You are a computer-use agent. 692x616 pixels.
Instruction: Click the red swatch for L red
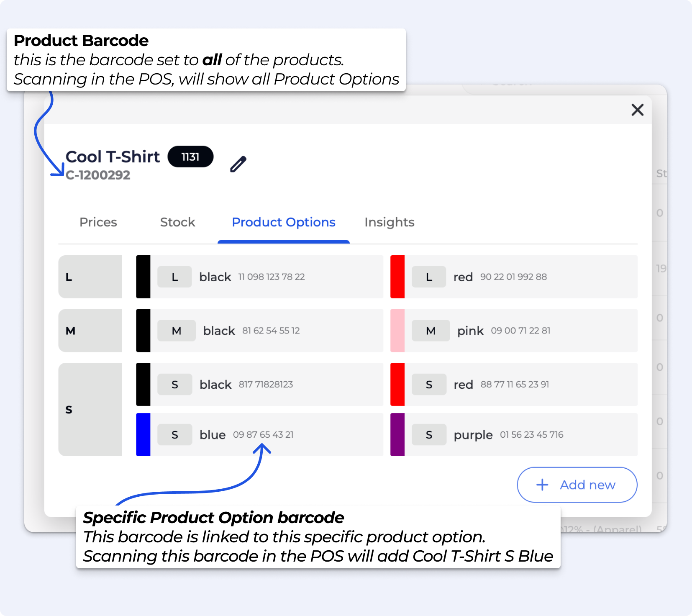tap(397, 277)
